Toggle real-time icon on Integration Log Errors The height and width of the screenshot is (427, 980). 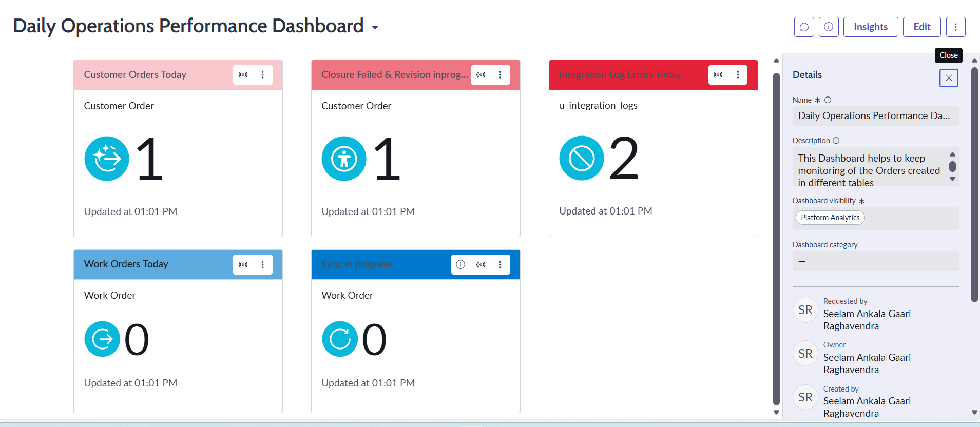coord(718,75)
